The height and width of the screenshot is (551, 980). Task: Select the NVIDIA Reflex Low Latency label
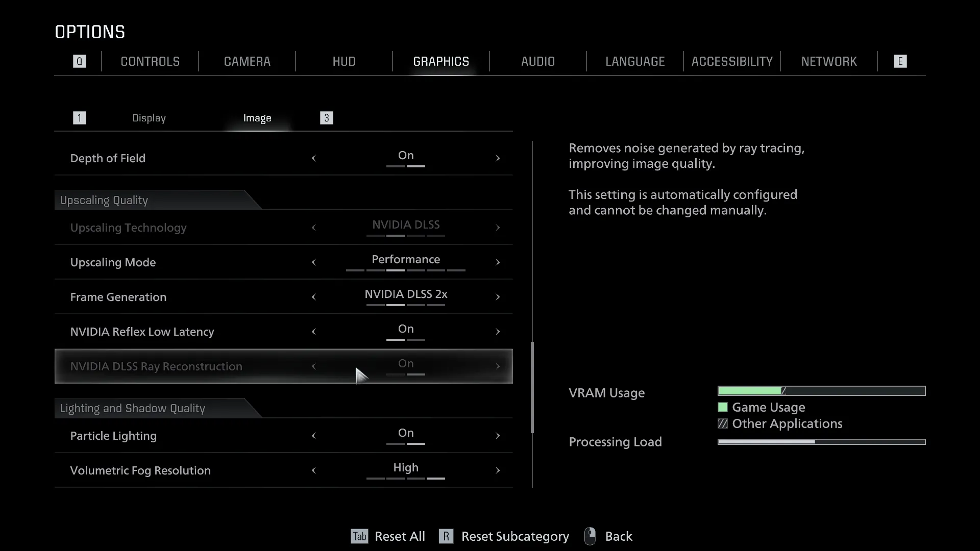(142, 332)
